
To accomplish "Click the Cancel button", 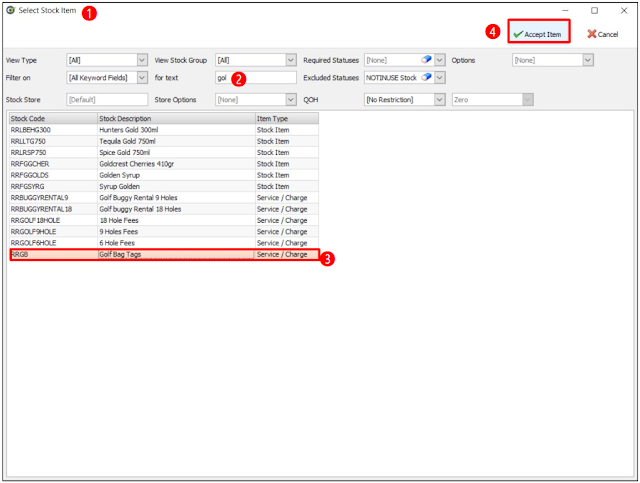I will tap(602, 34).
